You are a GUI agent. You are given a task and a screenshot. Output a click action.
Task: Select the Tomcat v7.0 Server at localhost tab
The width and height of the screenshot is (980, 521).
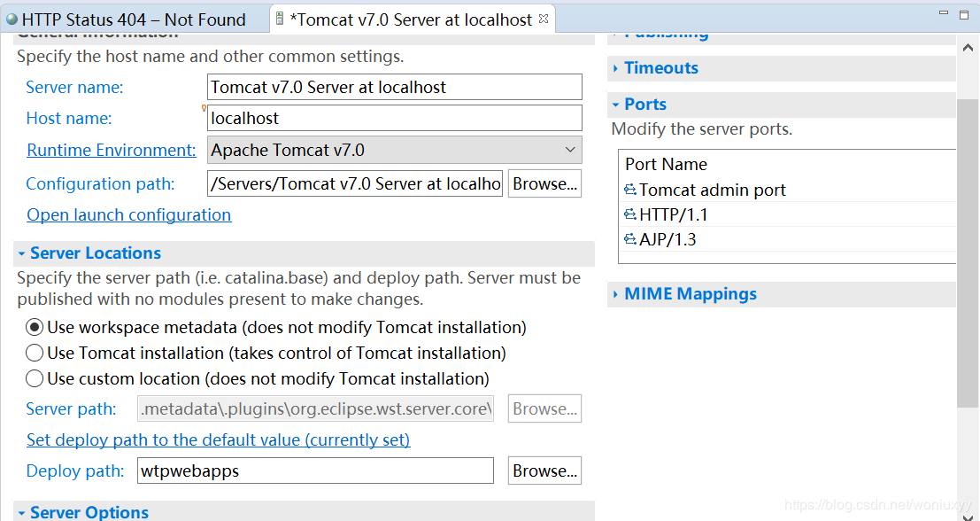(x=411, y=19)
